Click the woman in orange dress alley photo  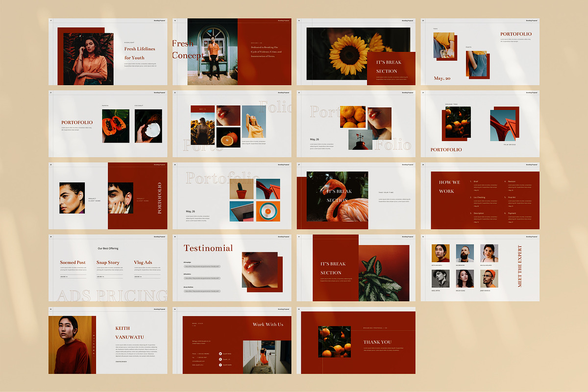(268, 357)
